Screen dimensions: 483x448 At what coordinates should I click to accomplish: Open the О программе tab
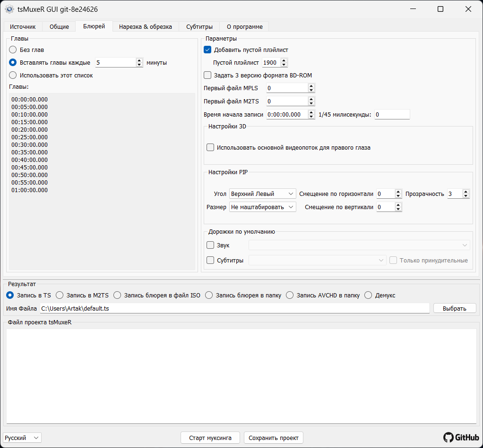245,27
